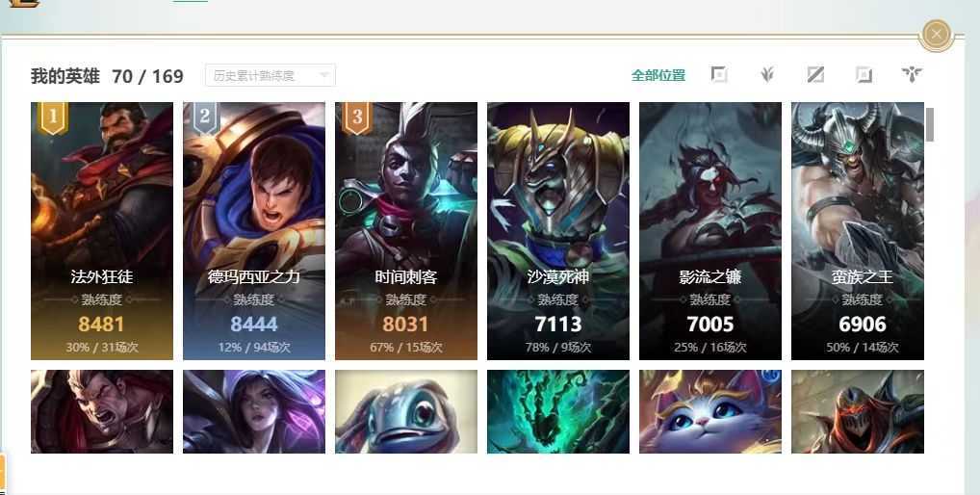Viewport: 980px width, 495px height.
Task: Open the 法外狂徒 hero card
Action: (x=102, y=231)
